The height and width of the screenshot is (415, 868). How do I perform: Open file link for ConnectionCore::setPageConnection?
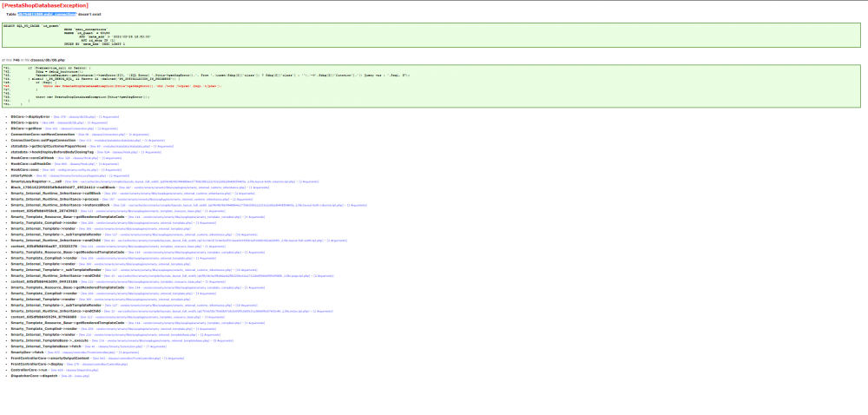pos(110,141)
